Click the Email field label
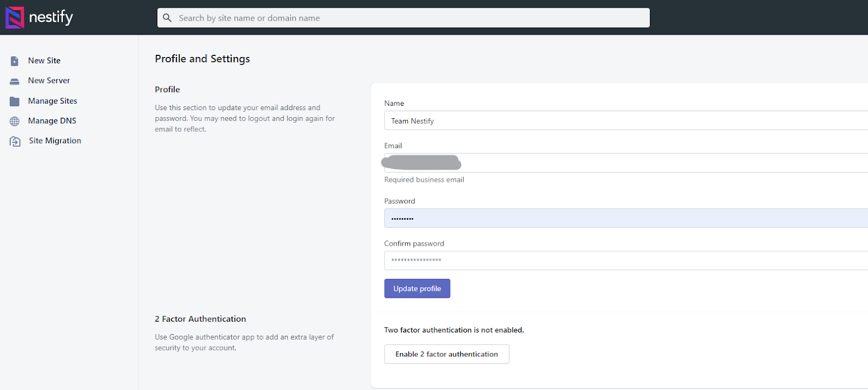 [393, 145]
